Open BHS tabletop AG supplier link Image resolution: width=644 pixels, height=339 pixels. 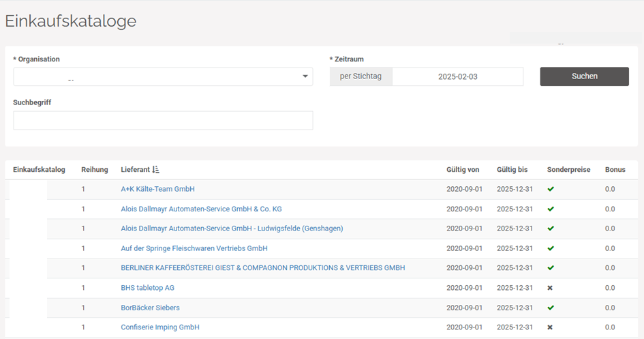(147, 288)
